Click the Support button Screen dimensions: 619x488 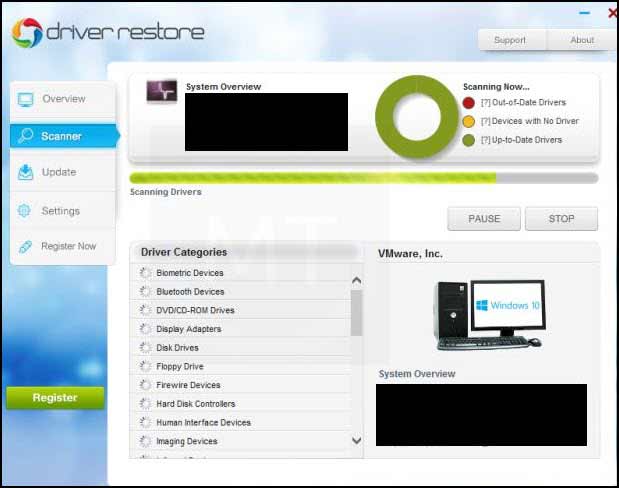512,40
